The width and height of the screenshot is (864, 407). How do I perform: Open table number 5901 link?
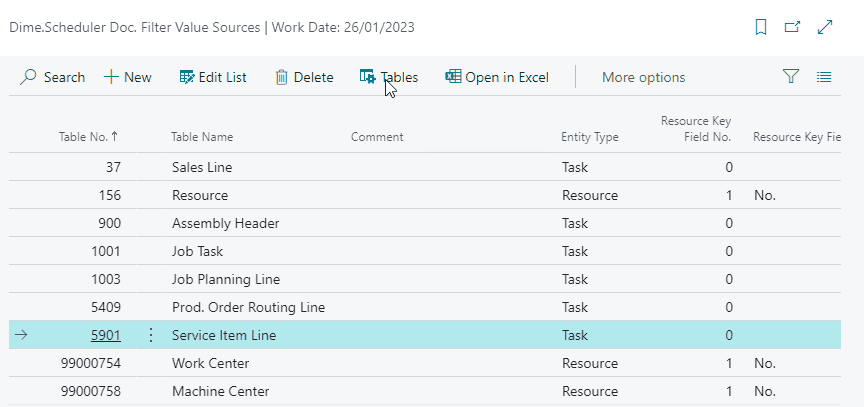coord(106,335)
